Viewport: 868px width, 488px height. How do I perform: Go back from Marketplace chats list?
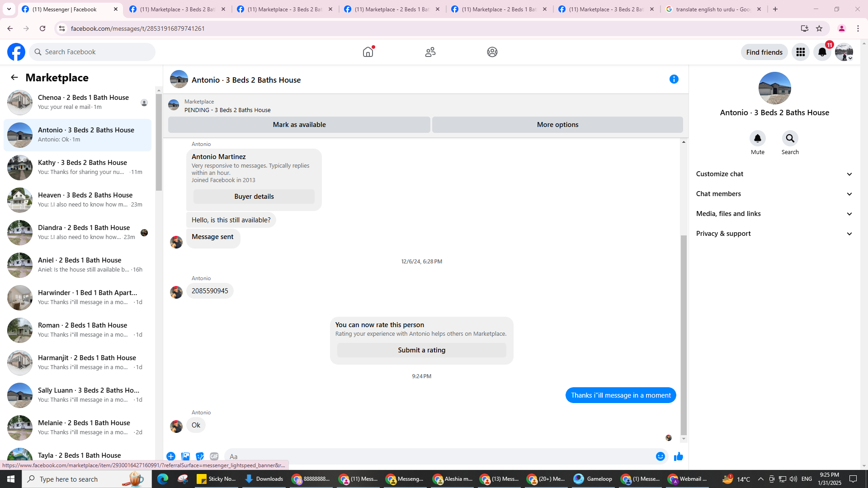click(x=14, y=77)
